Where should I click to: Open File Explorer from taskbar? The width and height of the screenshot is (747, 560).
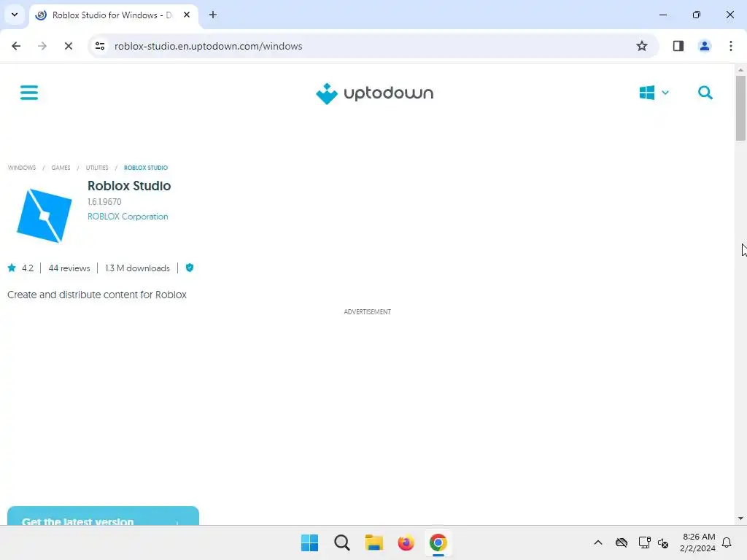click(374, 542)
